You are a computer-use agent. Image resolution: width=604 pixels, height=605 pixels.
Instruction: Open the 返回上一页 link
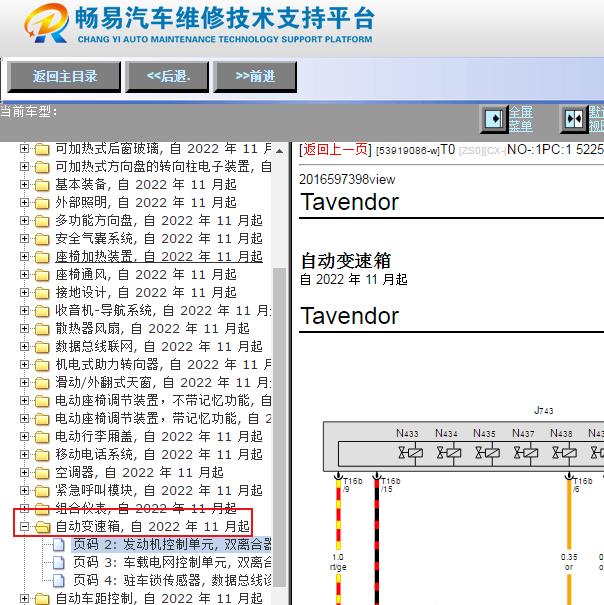(335, 149)
